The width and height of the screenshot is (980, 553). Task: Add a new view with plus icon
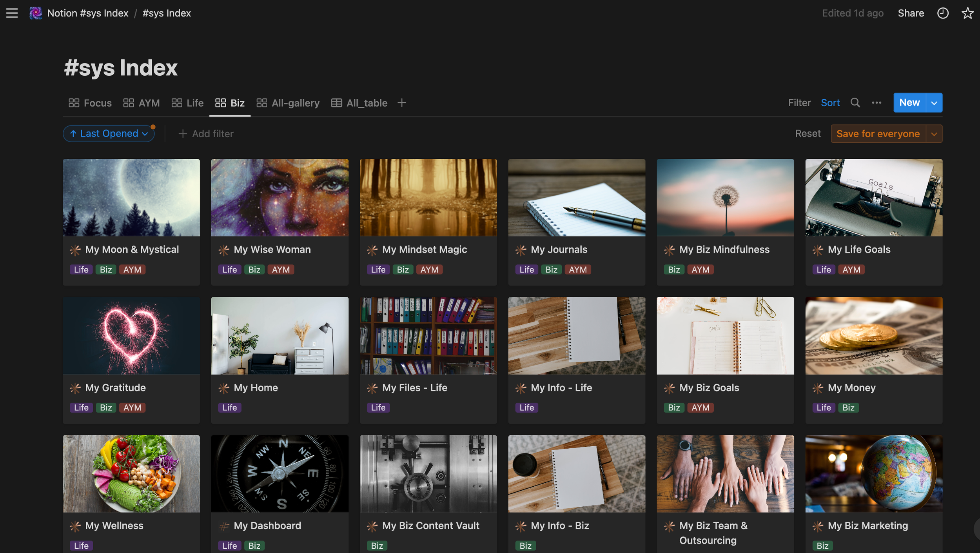(401, 103)
